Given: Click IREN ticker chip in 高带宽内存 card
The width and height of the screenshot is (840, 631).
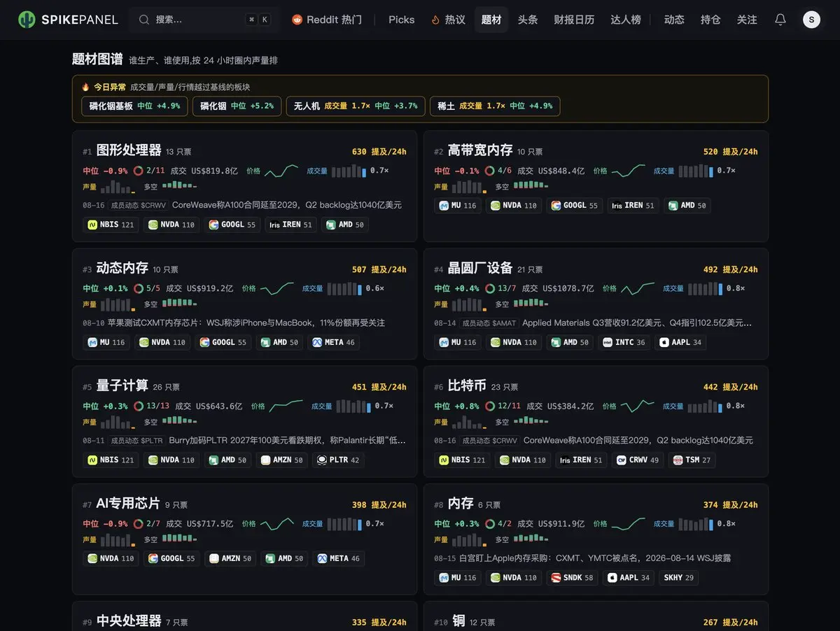Looking at the screenshot, I should point(633,205).
